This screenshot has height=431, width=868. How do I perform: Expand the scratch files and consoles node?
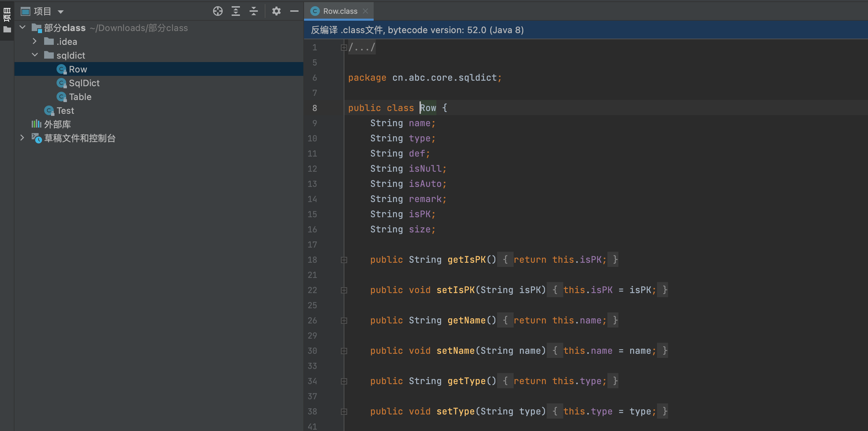click(x=22, y=138)
